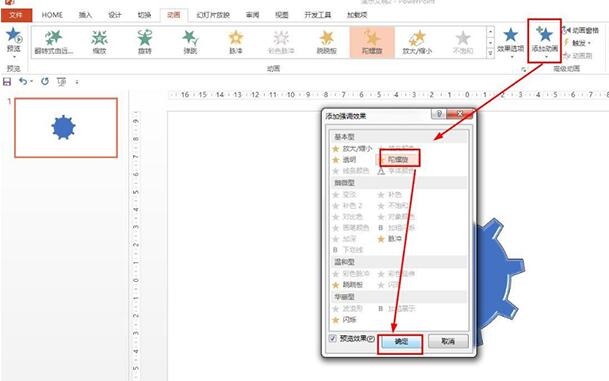Switch to the 切换 ribbon tab
This screenshot has width=609, height=381.
[144, 15]
